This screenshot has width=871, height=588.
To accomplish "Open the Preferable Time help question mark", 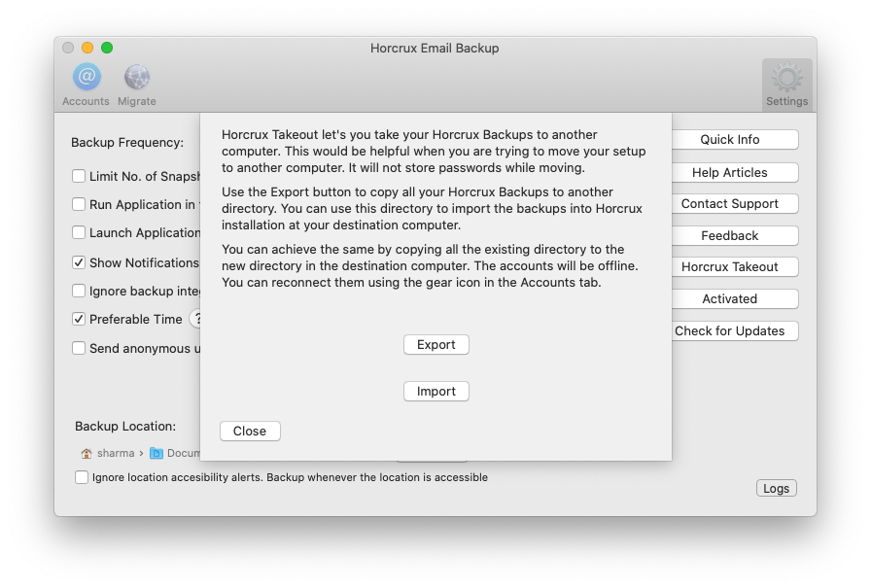I will point(196,319).
